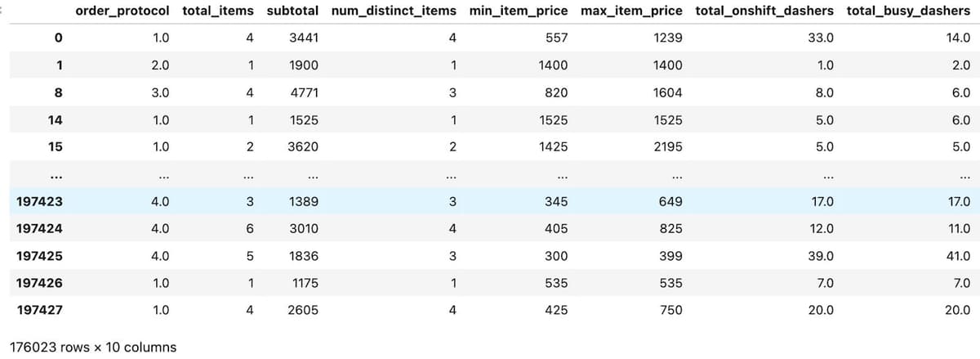Select row index 14

56,120
